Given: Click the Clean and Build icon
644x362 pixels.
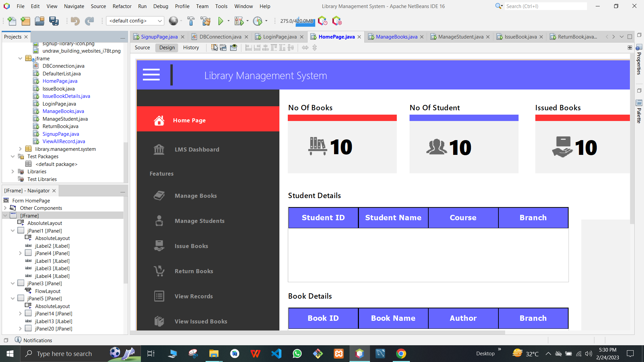Looking at the screenshot, I should [205, 21].
